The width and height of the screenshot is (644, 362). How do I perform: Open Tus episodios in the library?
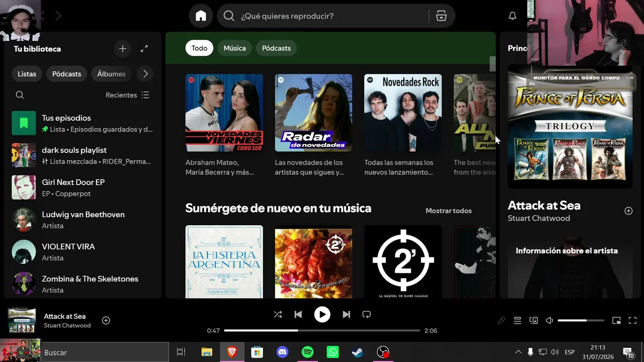point(83,123)
